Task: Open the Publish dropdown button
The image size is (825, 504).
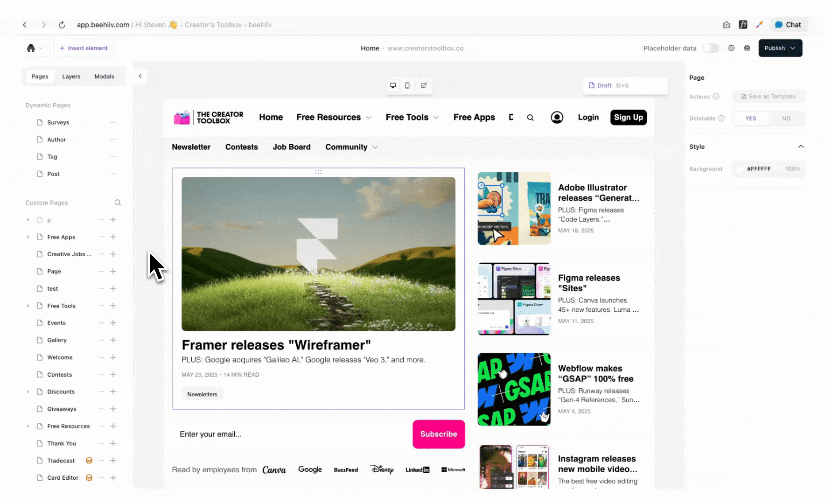Action: pyautogui.click(x=780, y=48)
